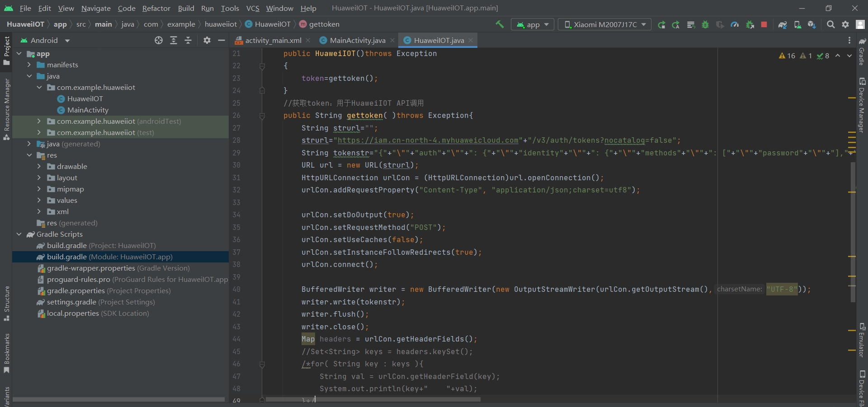The height and width of the screenshot is (407, 868).
Task: Toggle the Resource Manager side panel
Action: (6, 109)
